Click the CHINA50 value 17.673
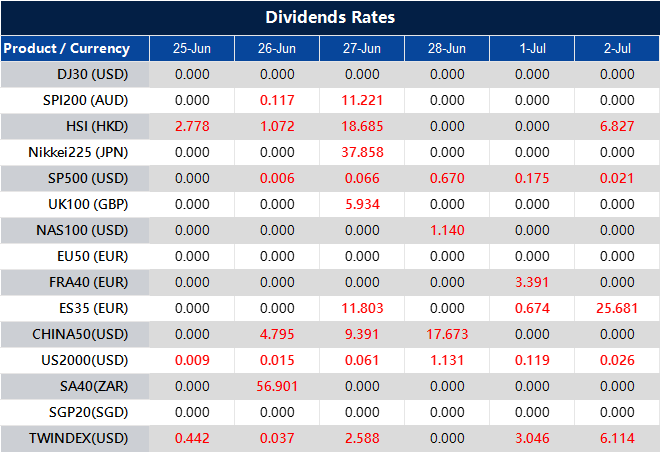 [x=446, y=334]
